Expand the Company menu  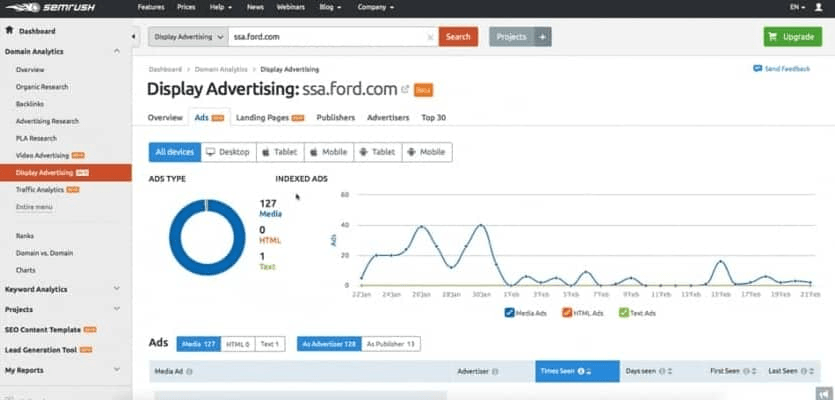(375, 7)
